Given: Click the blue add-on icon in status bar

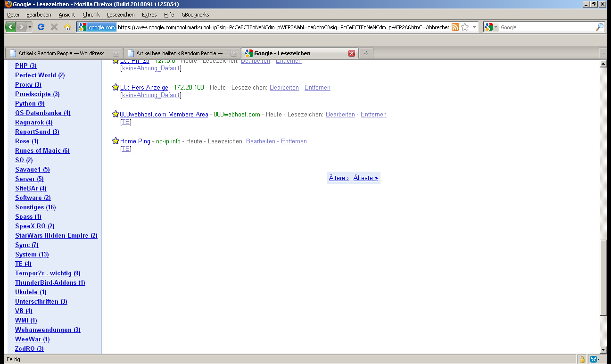Looking at the screenshot, I should click(594, 359).
